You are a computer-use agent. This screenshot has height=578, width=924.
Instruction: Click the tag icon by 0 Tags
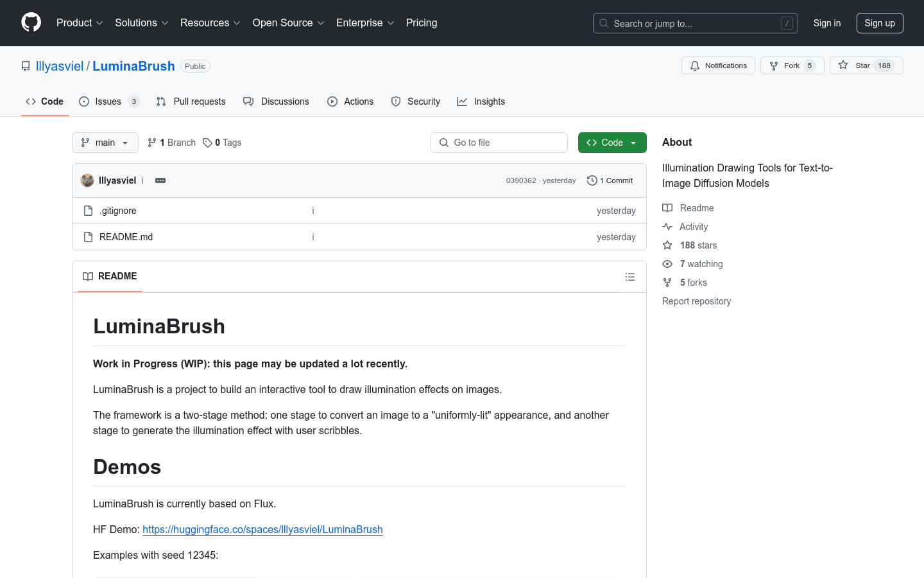coord(207,143)
